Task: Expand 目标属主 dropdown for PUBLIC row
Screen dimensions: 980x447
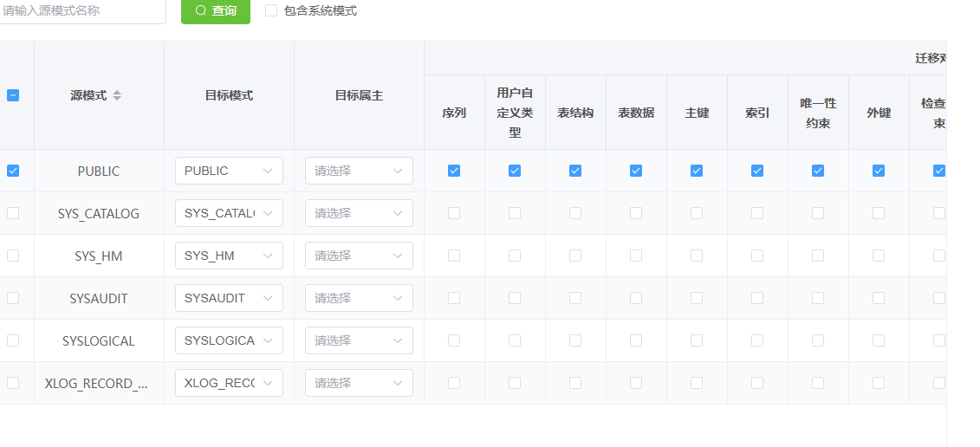Action: (359, 171)
